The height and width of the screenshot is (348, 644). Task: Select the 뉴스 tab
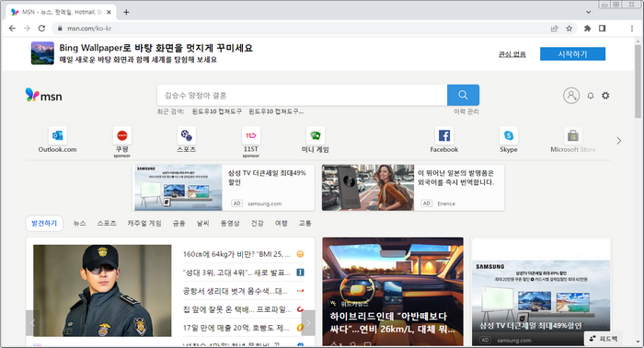tap(79, 224)
